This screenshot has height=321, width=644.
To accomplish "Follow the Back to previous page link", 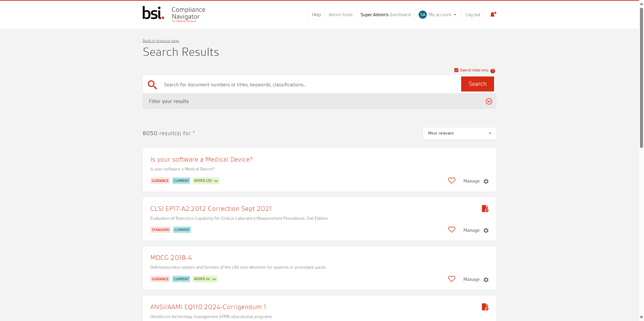I will (161, 41).
